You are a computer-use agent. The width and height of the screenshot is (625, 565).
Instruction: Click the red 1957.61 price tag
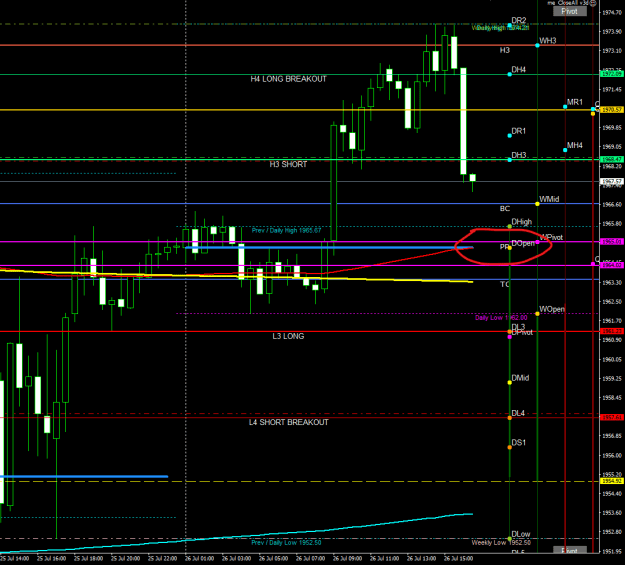pyautogui.click(x=611, y=417)
